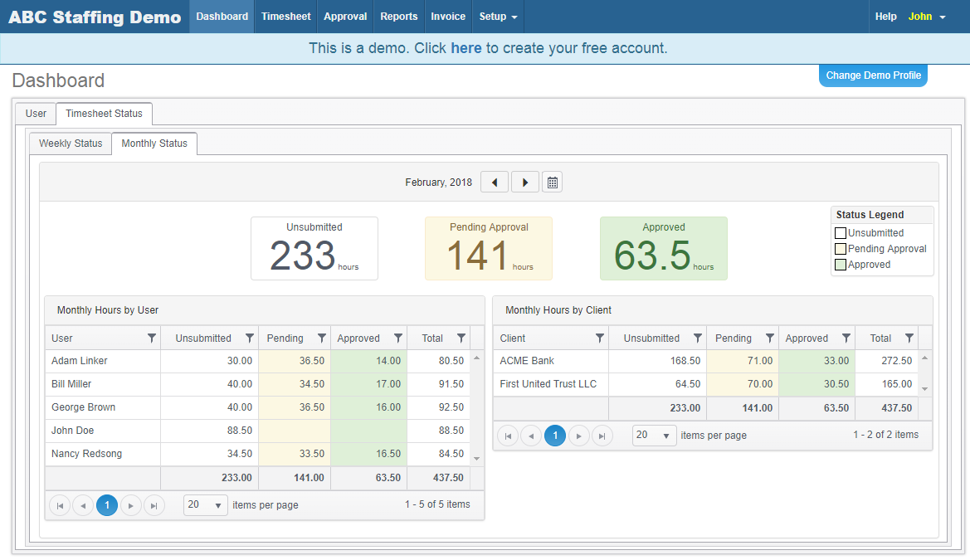Click the February, 2018 month label
The width and height of the screenshot is (970, 560).
pos(439,183)
